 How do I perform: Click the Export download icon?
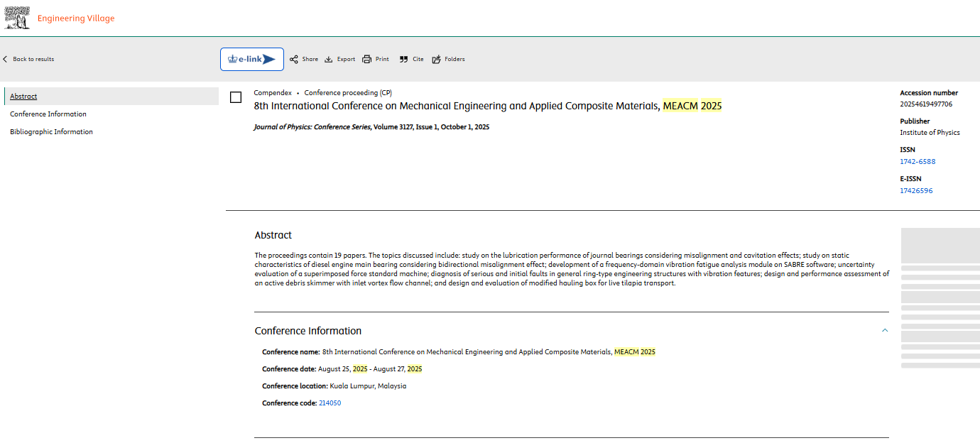coord(329,60)
